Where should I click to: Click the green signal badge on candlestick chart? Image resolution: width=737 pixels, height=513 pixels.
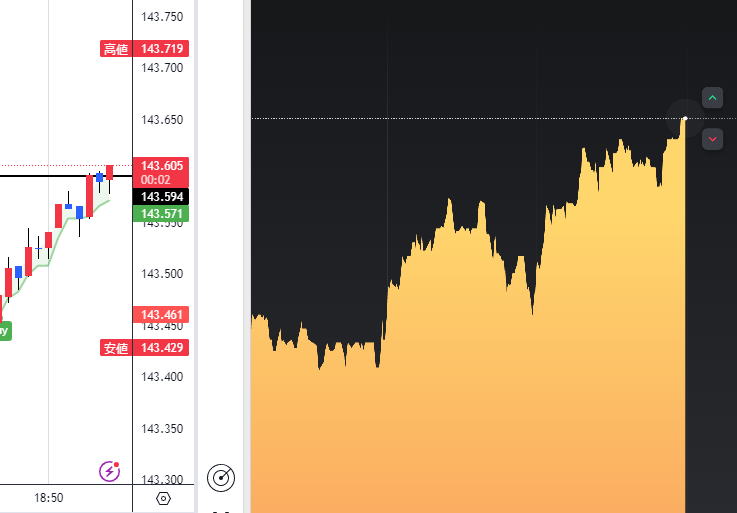(x=4, y=330)
